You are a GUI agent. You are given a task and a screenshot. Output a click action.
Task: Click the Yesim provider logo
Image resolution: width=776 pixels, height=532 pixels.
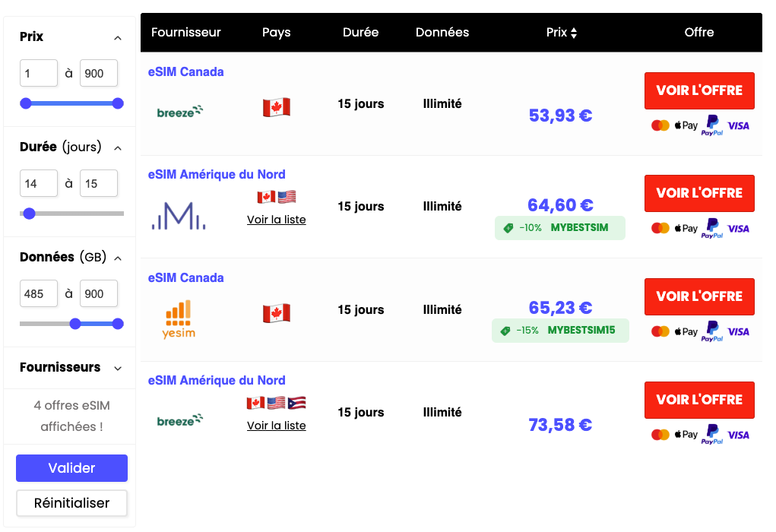(179, 319)
